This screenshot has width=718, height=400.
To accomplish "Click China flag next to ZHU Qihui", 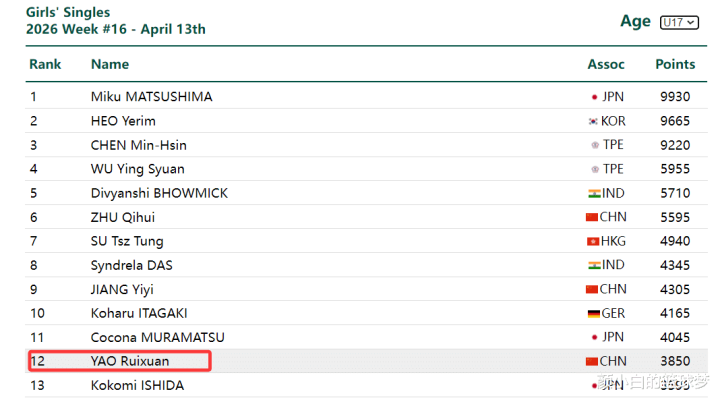I will coord(592,217).
